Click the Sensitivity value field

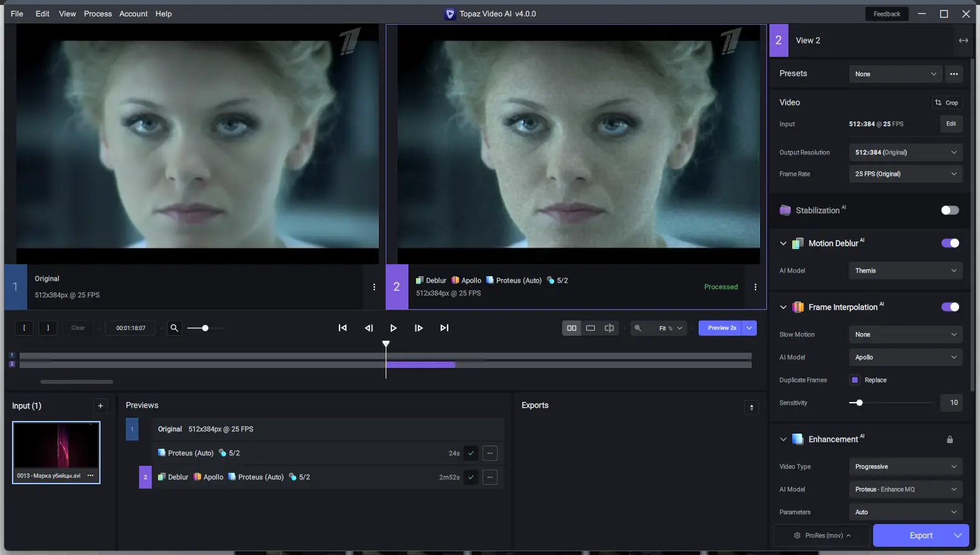point(952,403)
